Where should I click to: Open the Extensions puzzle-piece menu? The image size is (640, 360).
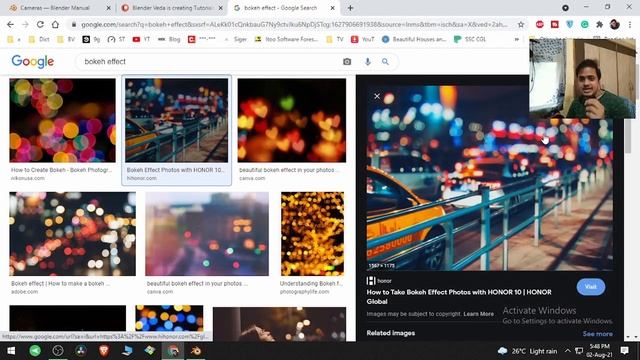point(599,24)
